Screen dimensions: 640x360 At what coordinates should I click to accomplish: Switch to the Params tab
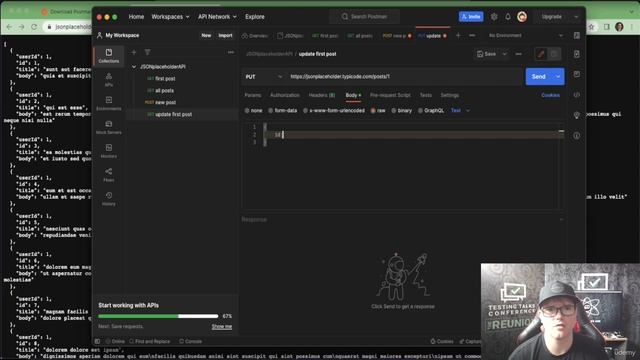253,95
